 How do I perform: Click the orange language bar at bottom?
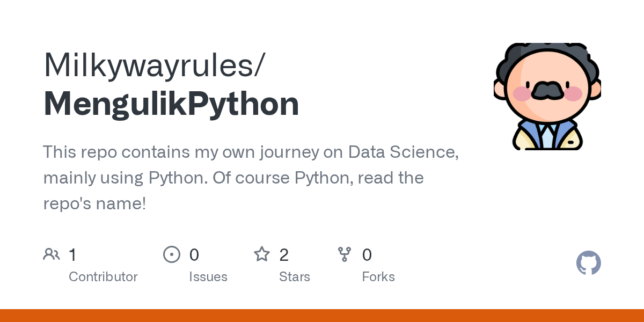point(322,316)
